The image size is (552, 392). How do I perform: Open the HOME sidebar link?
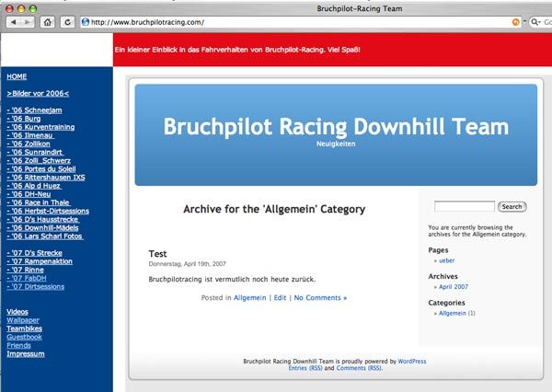point(17,76)
